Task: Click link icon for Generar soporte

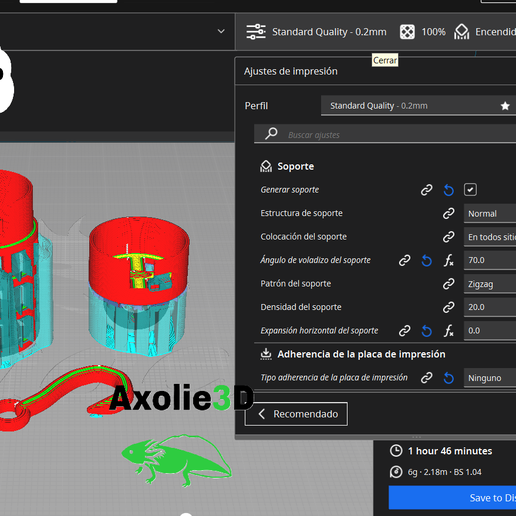Action: pyautogui.click(x=426, y=190)
